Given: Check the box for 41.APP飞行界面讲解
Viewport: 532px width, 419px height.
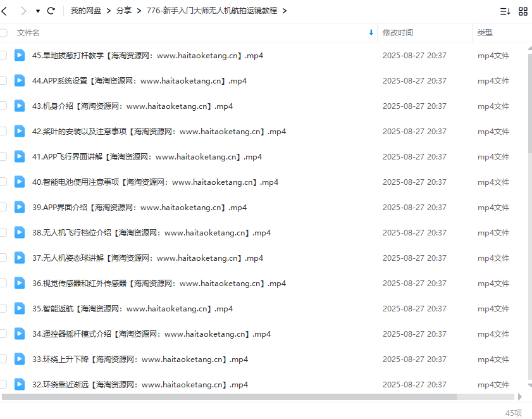Looking at the screenshot, I should (x=3, y=156).
